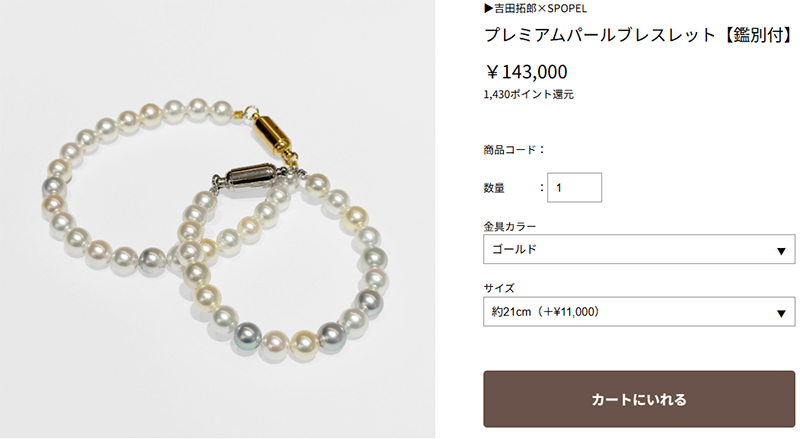Screen dimensions: 800x439
Task: Click the triangle icon before 吉田拓郎
Action: pyautogui.click(x=488, y=8)
